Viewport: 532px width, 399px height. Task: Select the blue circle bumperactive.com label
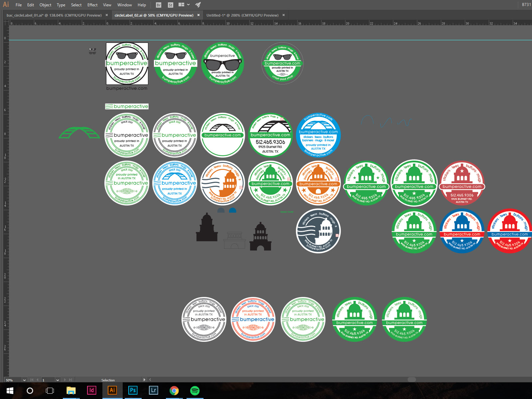coord(318,135)
